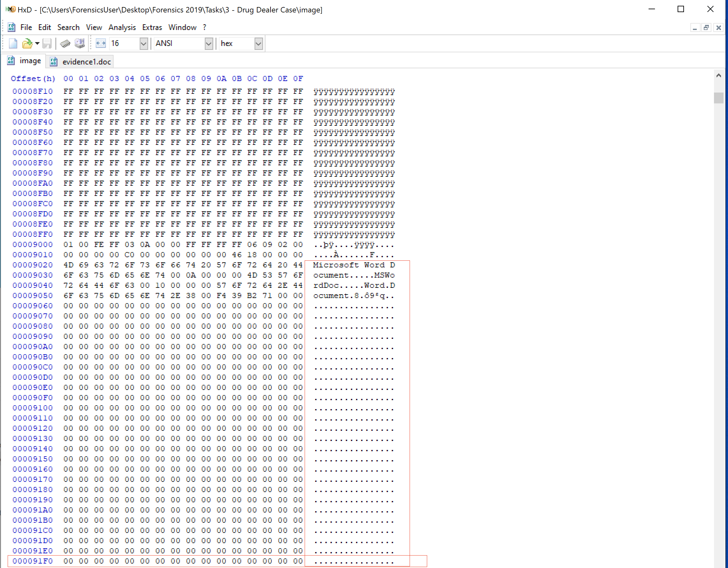
Task: Click the scrollbar up arrow
Action: point(718,76)
